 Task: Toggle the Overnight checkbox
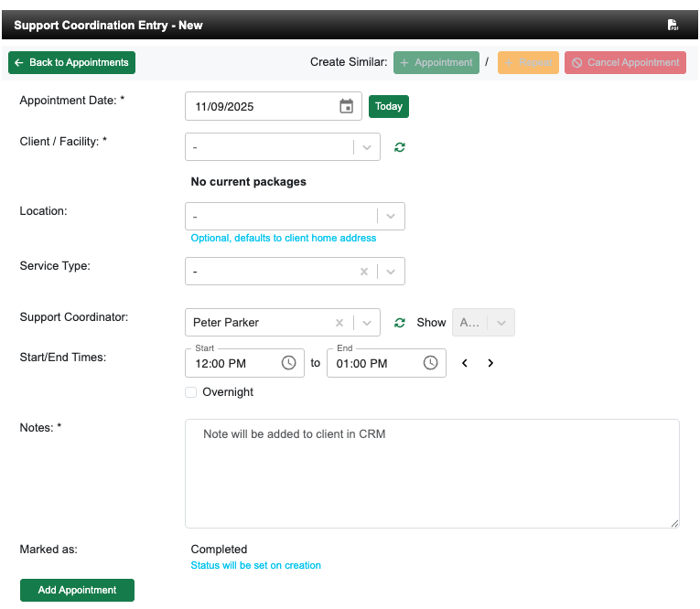tap(190, 392)
